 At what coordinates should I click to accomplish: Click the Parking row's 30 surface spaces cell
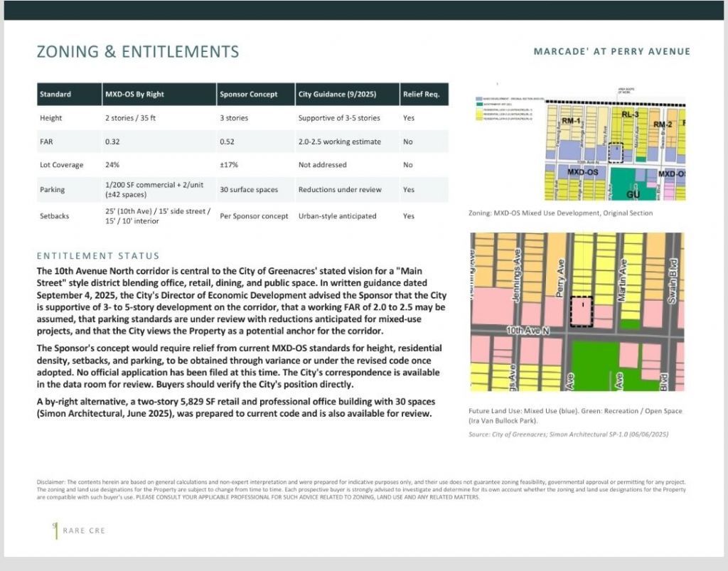[x=249, y=189]
